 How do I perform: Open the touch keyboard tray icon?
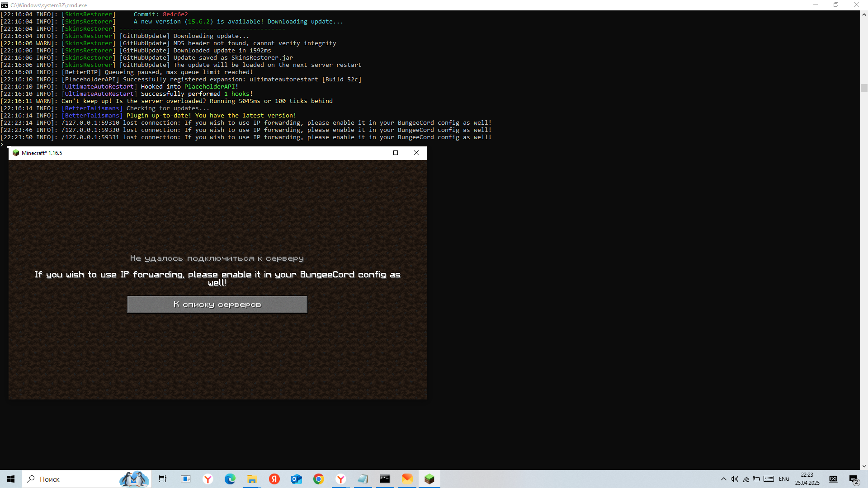point(769,479)
